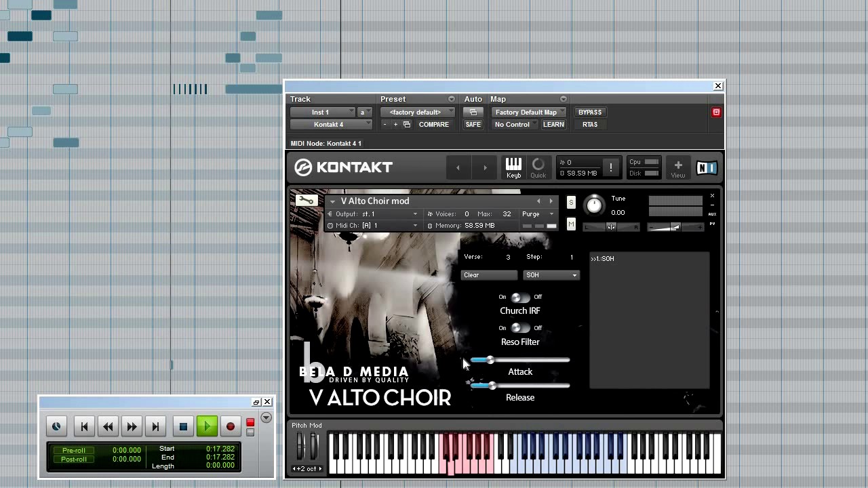Toggle the Kontakt Keyb keyboard view

coord(513,167)
